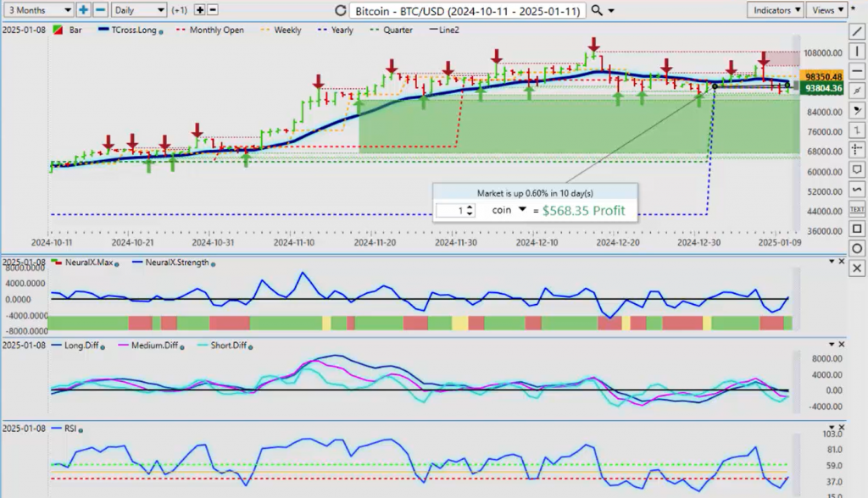This screenshot has height=498, width=868.
Task: Click the NeuralX.Max legend color swatch
Action: tap(57, 262)
